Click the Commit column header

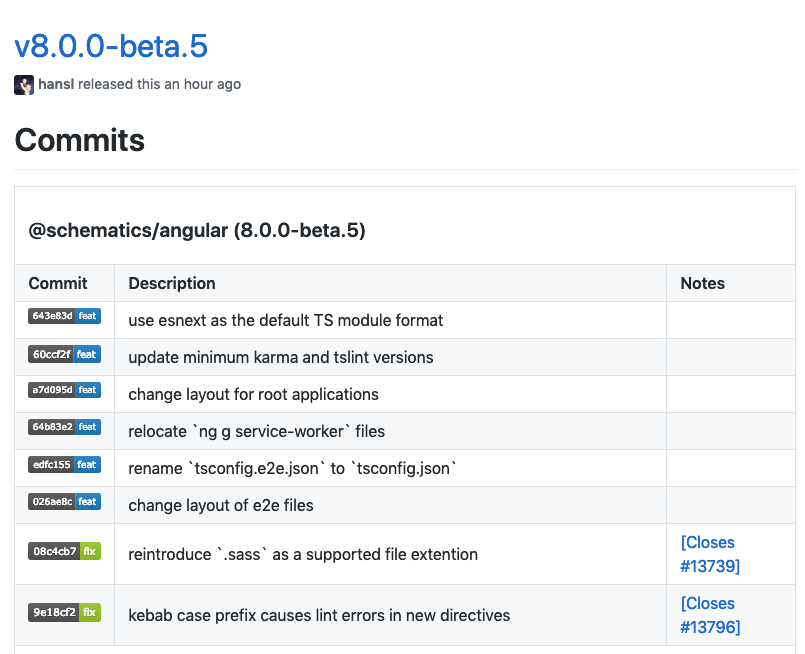[58, 283]
